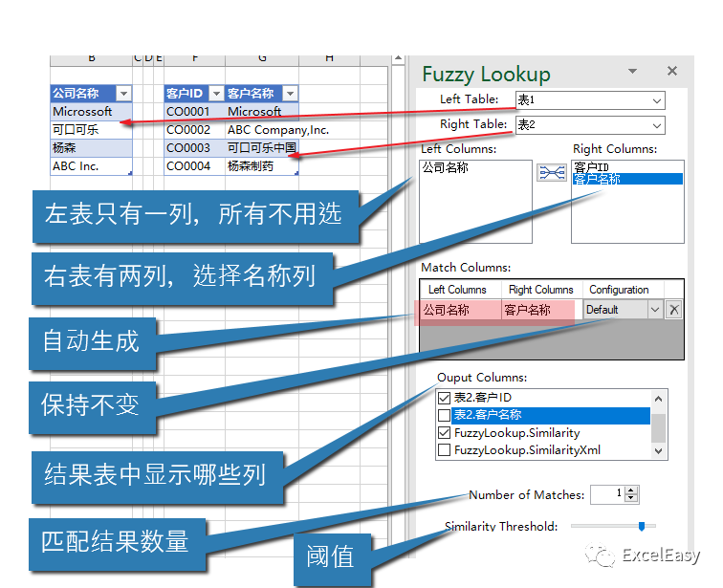The height and width of the screenshot is (588, 723).
Task: Check the 表2.客户名称 output checkbox
Action: click(x=444, y=415)
